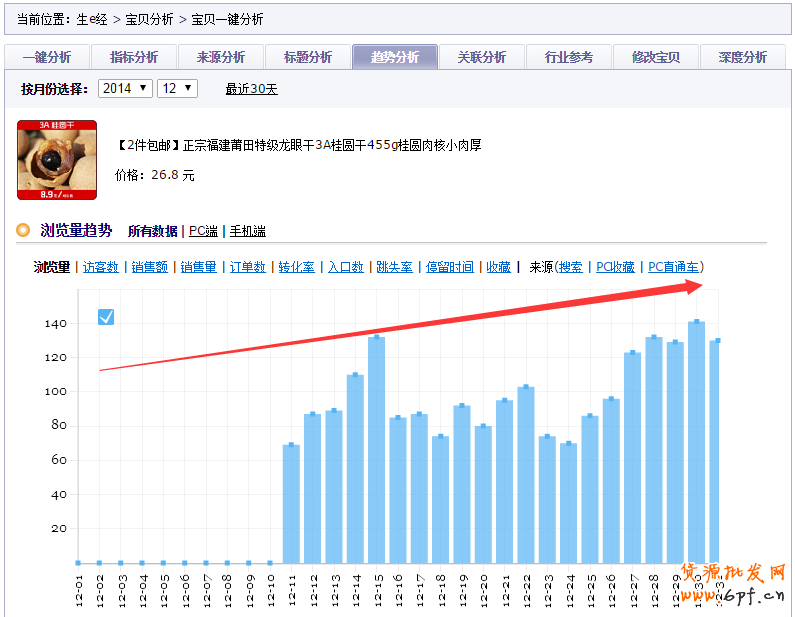
Task: Click the longan product thumbnail image
Action: pos(57,160)
